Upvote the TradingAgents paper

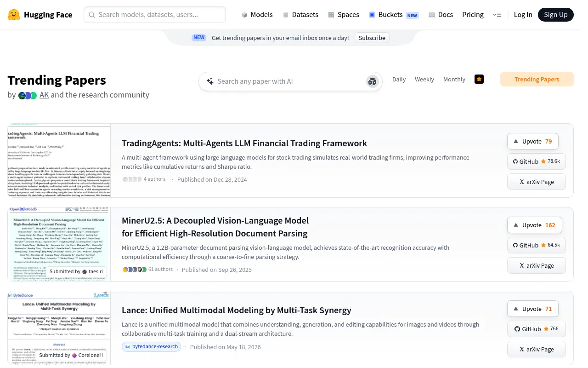(533, 141)
